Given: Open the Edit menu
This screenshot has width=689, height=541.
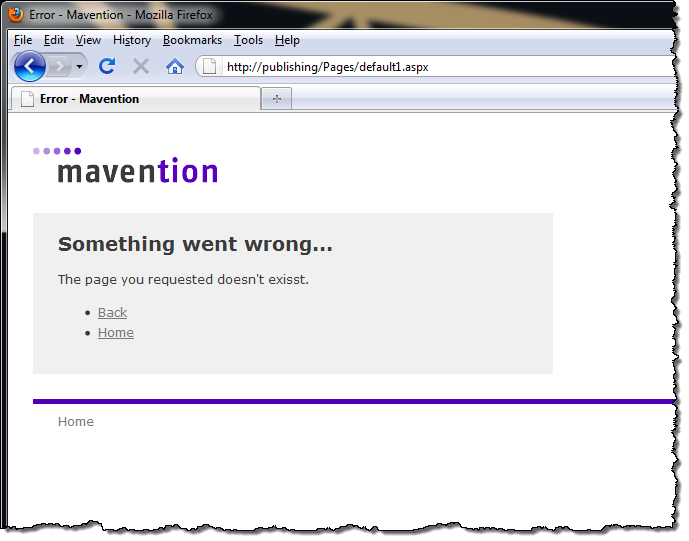Looking at the screenshot, I should [x=54, y=40].
